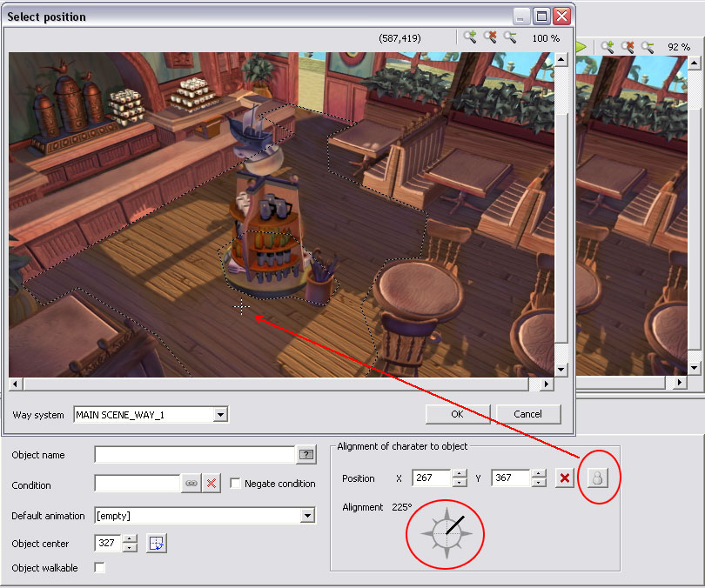Toggle the Negate condition checkbox

(x=235, y=484)
